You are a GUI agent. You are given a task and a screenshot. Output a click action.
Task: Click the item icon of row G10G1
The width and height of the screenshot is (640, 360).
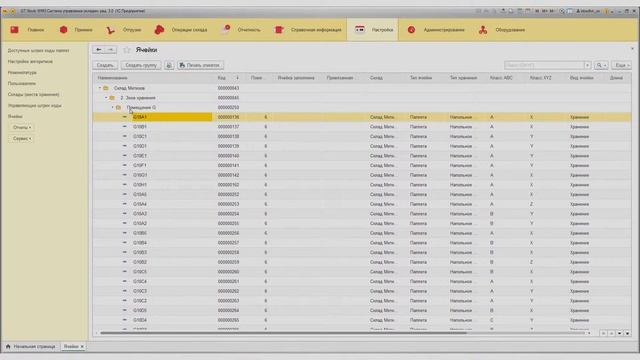[125, 175]
